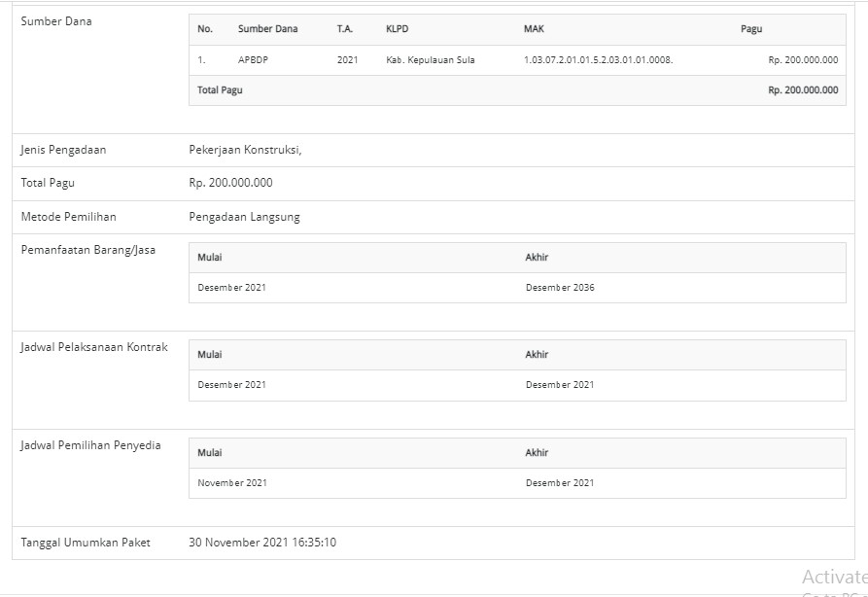Screen dimensions: 868x597
Task: Click the Tanggal Umumkan Paket label
Action: click(x=86, y=543)
